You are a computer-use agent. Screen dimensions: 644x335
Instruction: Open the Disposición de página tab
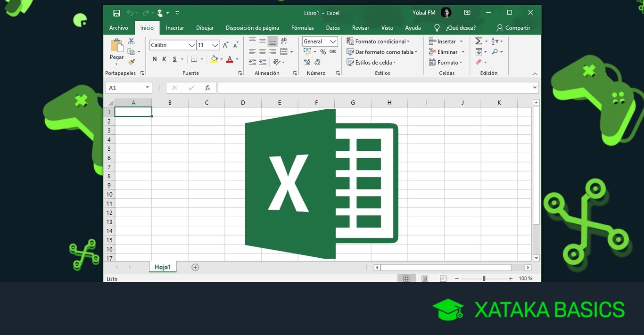click(252, 28)
